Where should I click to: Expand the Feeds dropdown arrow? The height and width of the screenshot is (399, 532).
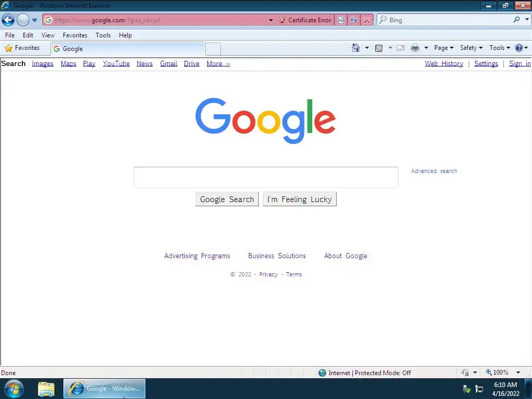click(x=390, y=48)
